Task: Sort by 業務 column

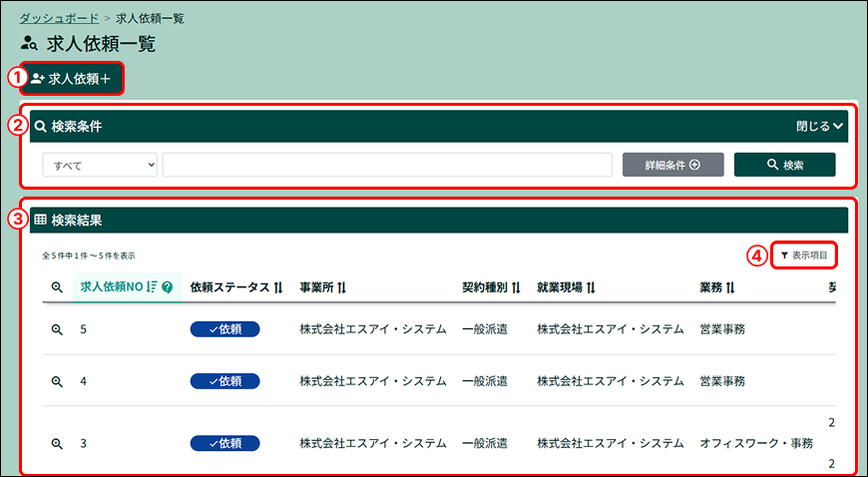Action: 717,287
